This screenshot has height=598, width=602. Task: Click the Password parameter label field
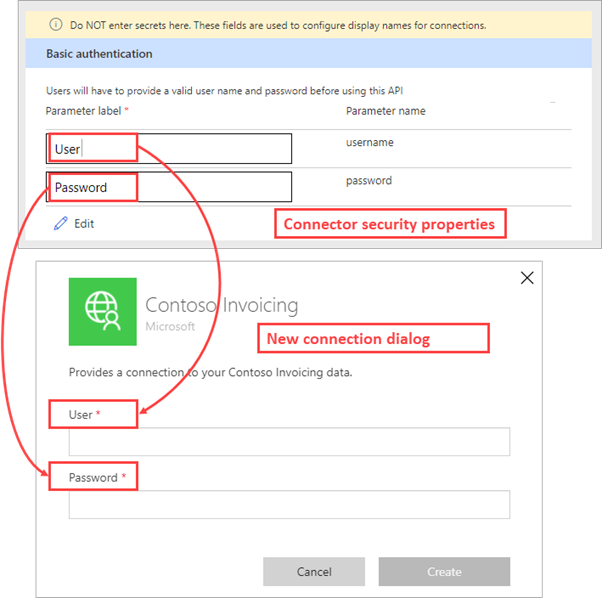169,187
